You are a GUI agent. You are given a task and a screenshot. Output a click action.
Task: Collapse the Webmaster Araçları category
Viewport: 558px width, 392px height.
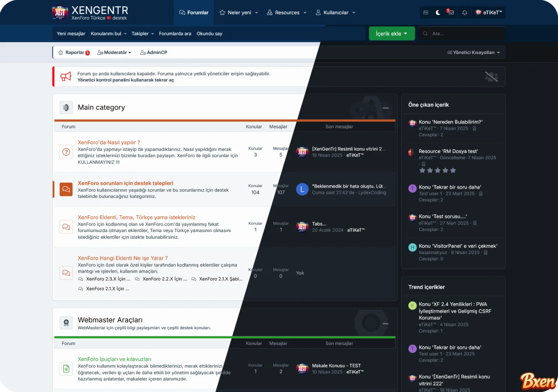386,324
